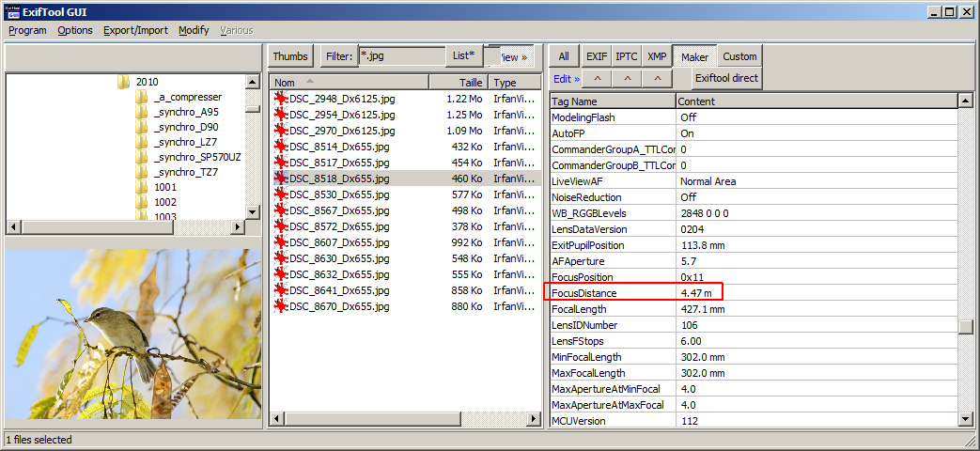The width and height of the screenshot is (980, 451).
Task: Click the Tag Name column header
Action: pyautogui.click(x=614, y=101)
